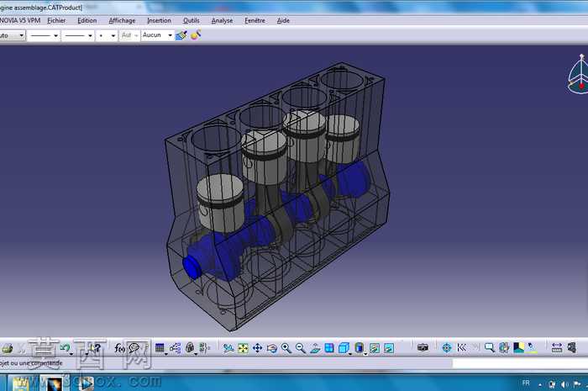
Task: Click the painter brush icon
Action: click(x=181, y=35)
